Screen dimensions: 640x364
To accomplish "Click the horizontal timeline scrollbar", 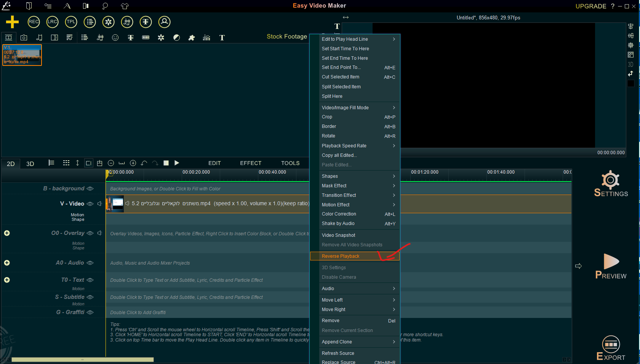I will [82, 359].
